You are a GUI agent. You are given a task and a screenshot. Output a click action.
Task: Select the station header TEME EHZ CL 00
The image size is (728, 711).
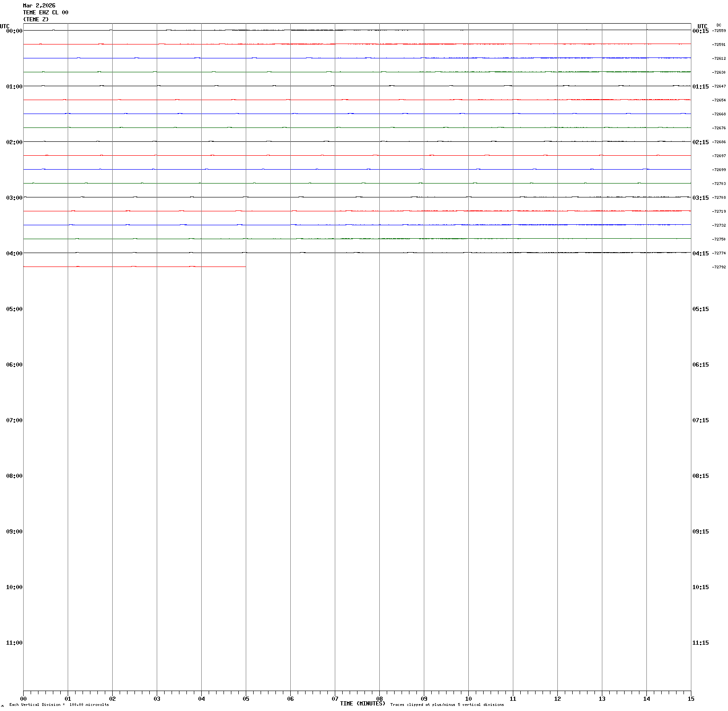(x=45, y=13)
